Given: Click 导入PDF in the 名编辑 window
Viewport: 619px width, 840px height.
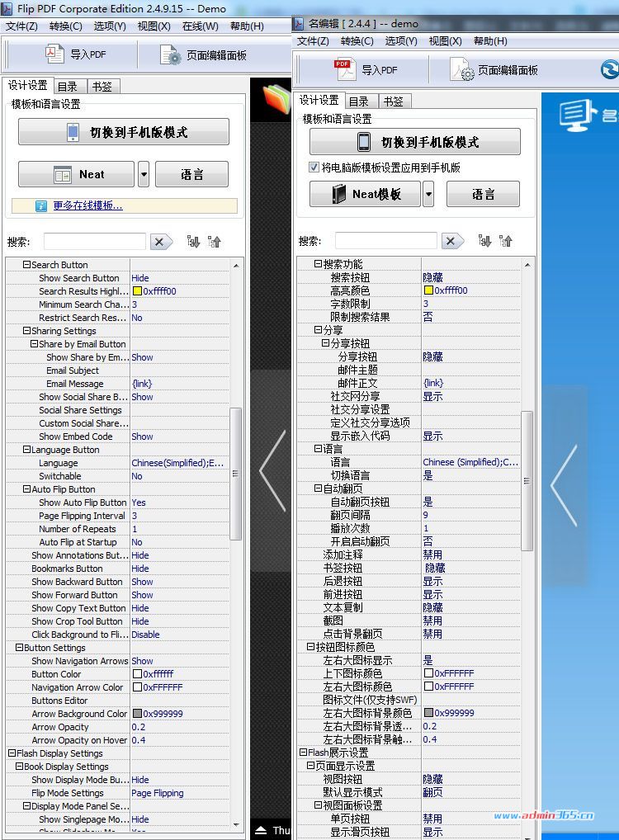Looking at the screenshot, I should pyautogui.click(x=366, y=69).
